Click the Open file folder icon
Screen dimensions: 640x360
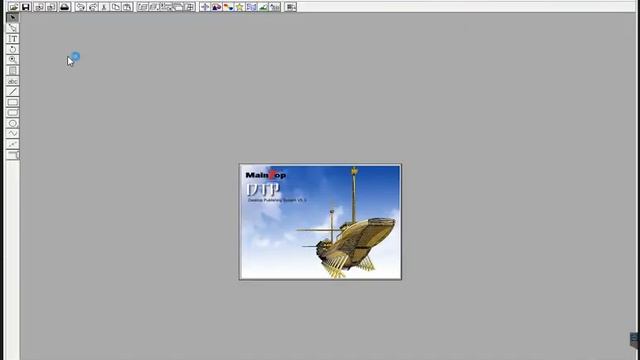pos(13,7)
